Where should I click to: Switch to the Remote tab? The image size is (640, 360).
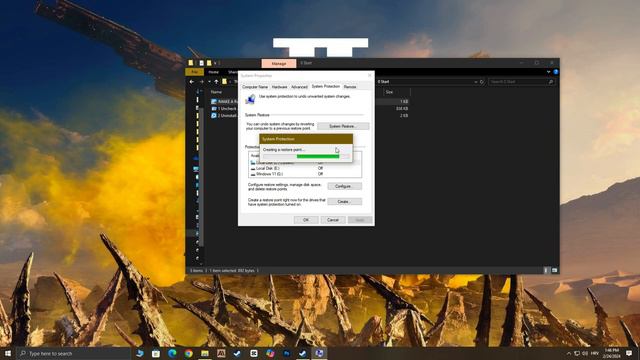(x=350, y=87)
